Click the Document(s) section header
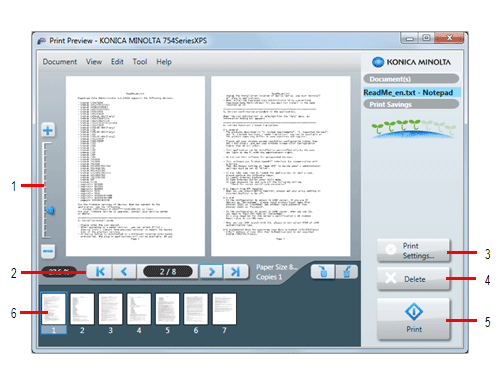The image size is (500, 385). point(411,79)
